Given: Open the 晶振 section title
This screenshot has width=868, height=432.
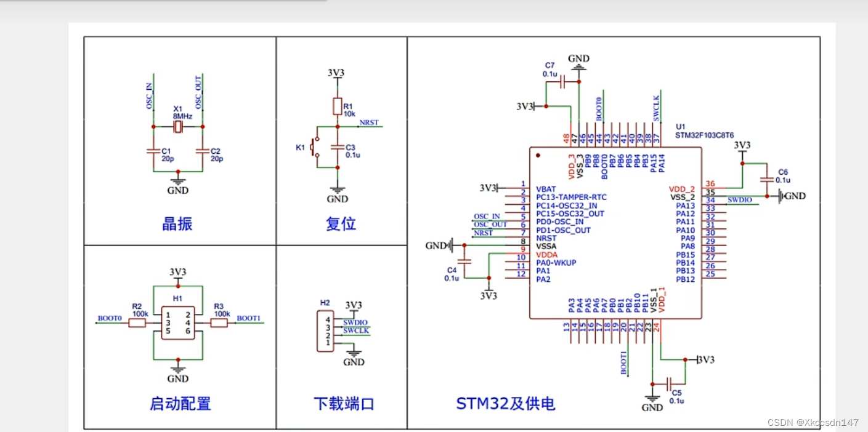Looking at the screenshot, I should [177, 224].
